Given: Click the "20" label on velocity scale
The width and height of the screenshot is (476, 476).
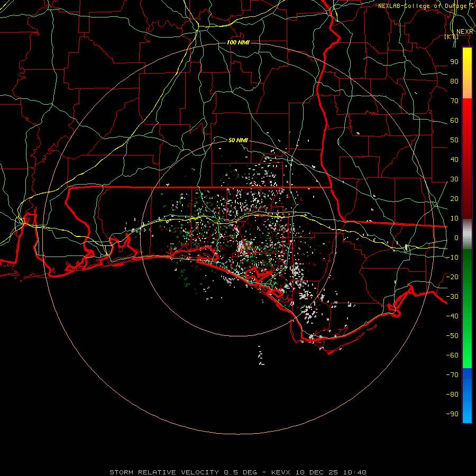Looking at the screenshot, I should pyautogui.click(x=454, y=198).
